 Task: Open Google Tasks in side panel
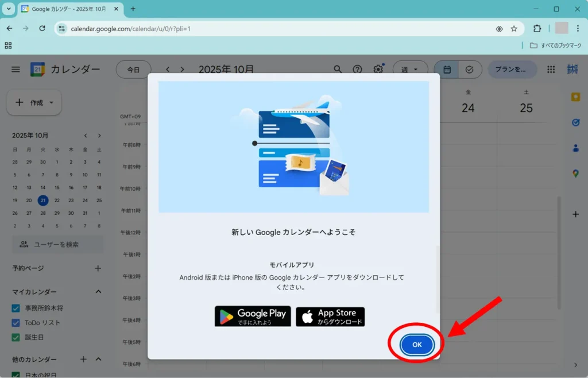[x=575, y=122]
